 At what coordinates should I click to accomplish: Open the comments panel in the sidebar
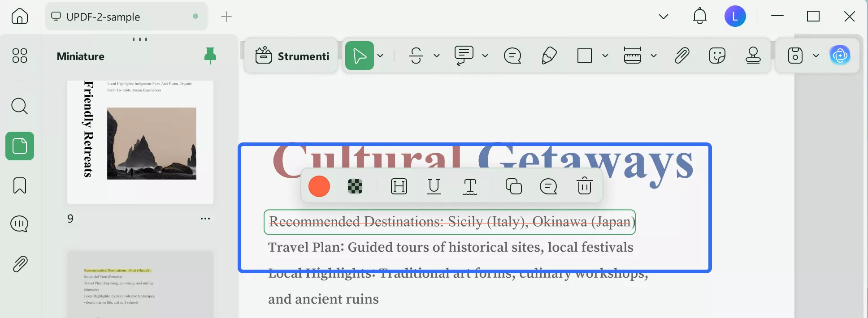[20, 224]
